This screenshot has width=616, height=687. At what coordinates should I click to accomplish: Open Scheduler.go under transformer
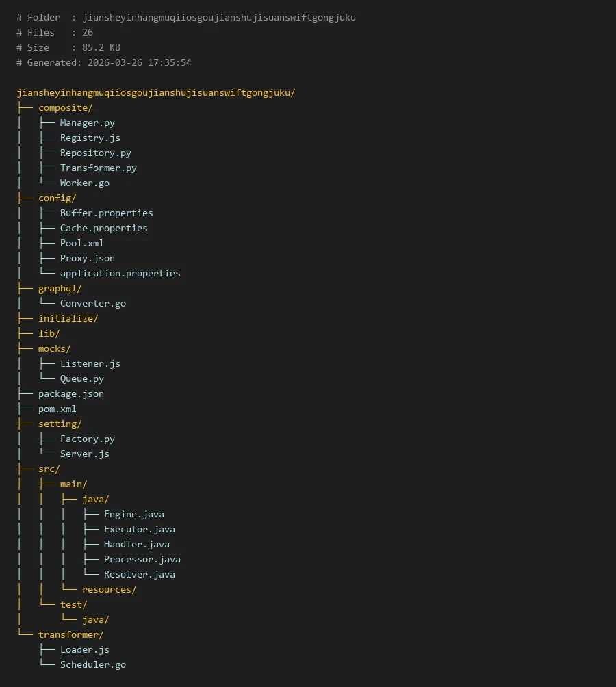pos(92,664)
